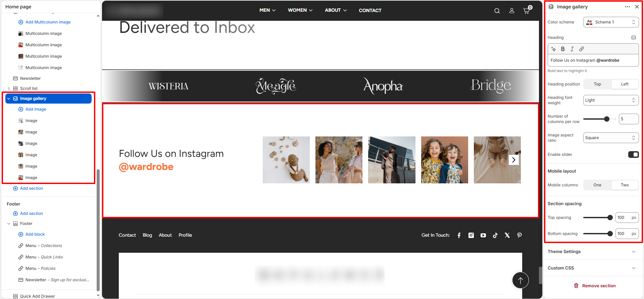Image resolution: width=644 pixels, height=299 pixels.
Task: Click the AI generate text sparkle icon
Action: 554,49
